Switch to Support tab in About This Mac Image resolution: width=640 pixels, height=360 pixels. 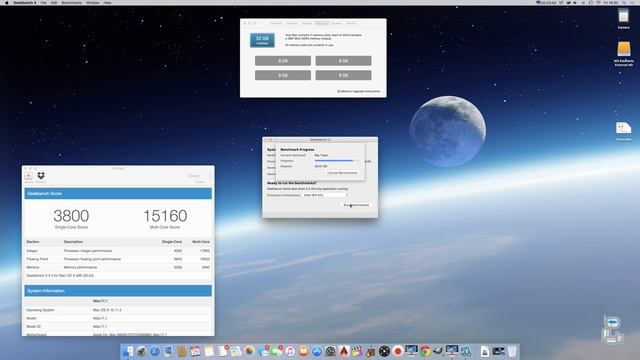point(337,23)
